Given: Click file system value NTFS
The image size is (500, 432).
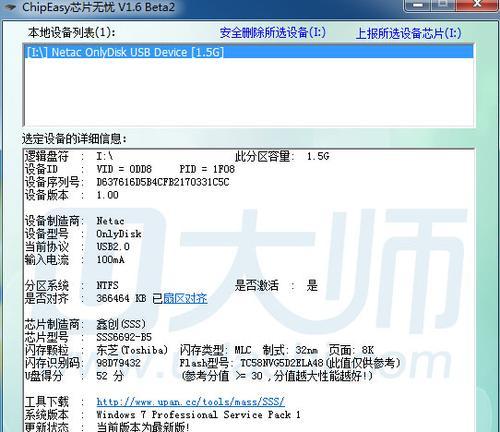Looking at the screenshot, I should click(107, 285).
